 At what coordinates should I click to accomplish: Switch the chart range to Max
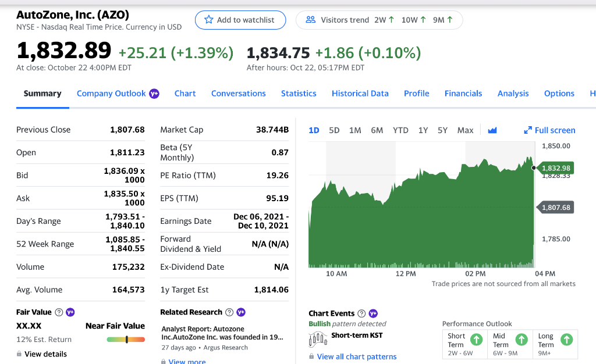(x=465, y=130)
